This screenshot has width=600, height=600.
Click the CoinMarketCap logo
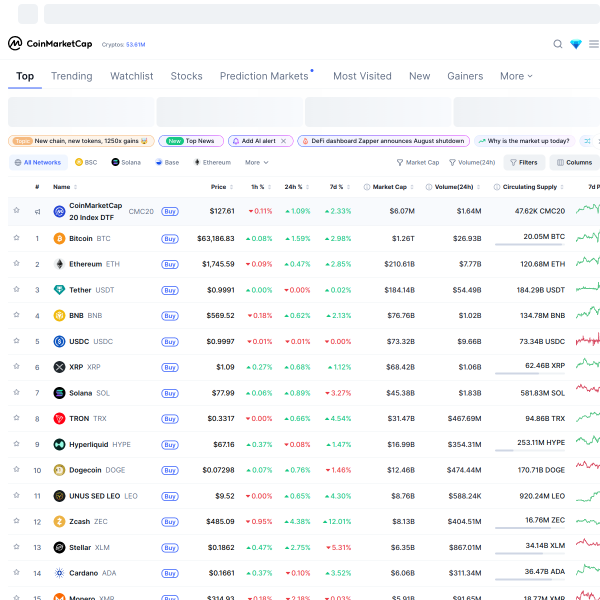(50, 44)
